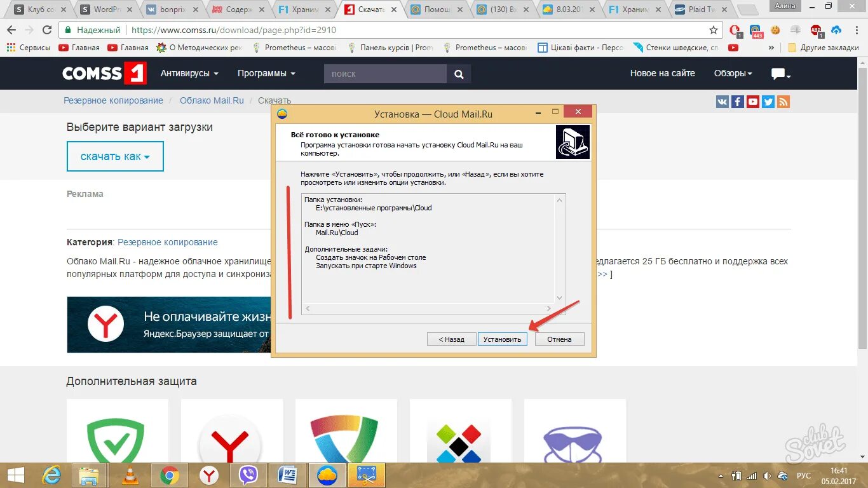Image resolution: width=868 pixels, height=488 pixels.
Task: Open File Explorer from taskbar
Action: 90,475
